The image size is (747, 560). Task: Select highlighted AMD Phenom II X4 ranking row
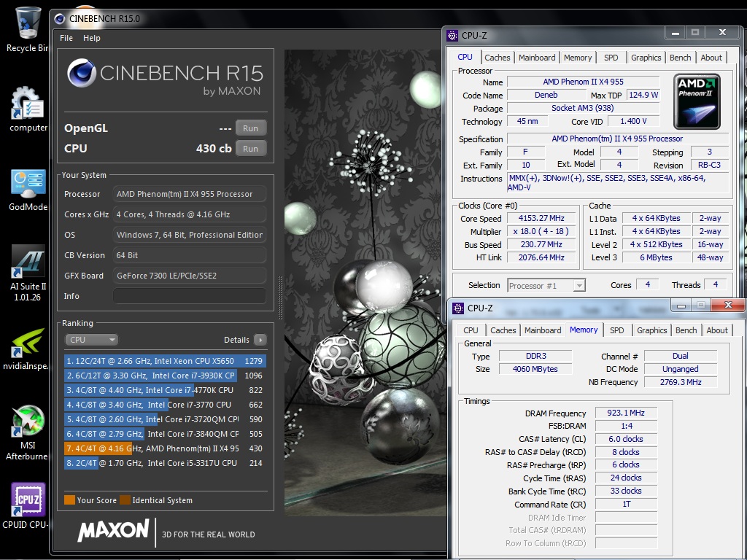pyautogui.click(x=166, y=448)
